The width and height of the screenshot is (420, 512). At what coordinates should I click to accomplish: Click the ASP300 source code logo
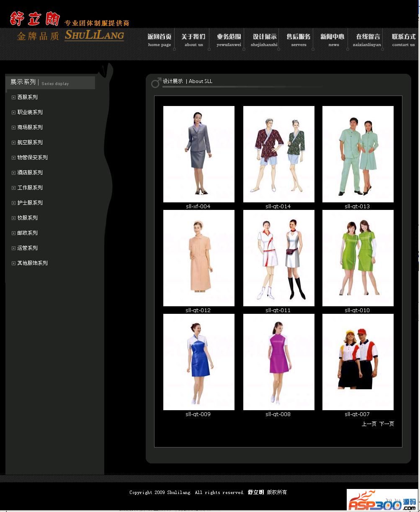[x=381, y=500]
